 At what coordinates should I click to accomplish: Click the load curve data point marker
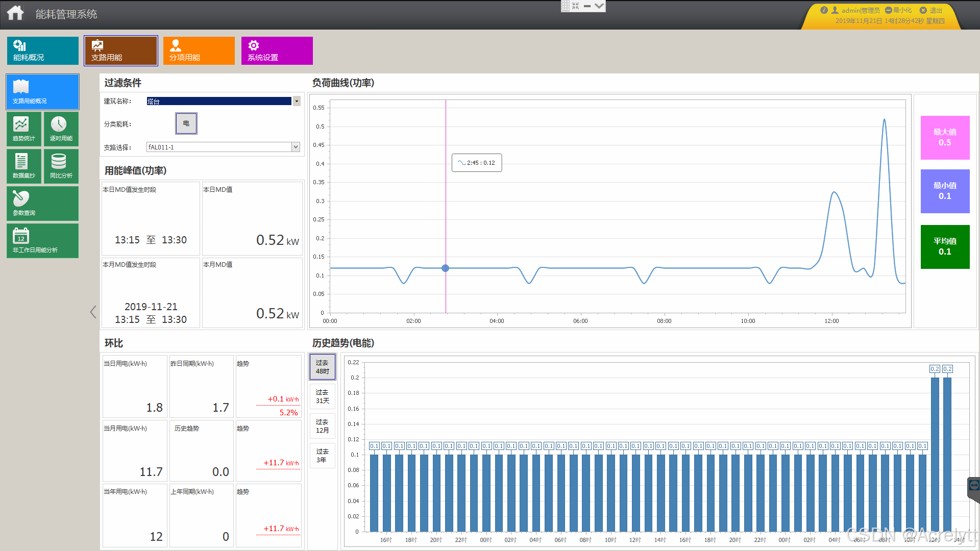[446, 268]
